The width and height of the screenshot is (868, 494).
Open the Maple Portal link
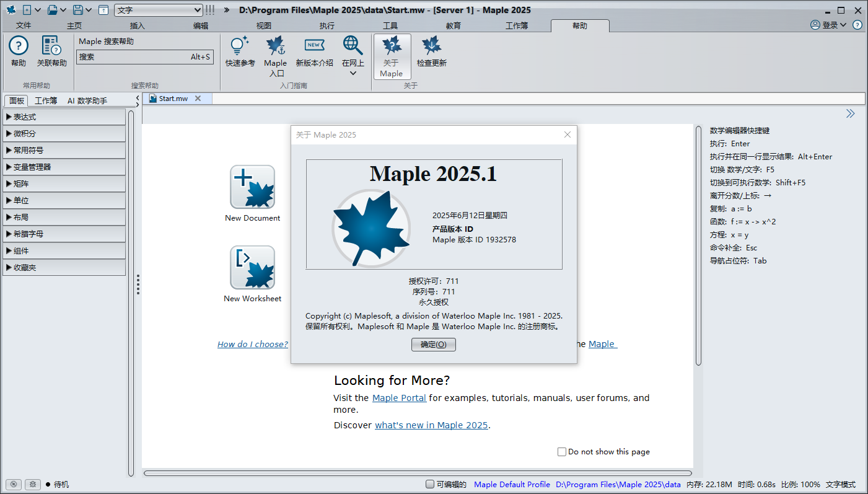click(399, 398)
